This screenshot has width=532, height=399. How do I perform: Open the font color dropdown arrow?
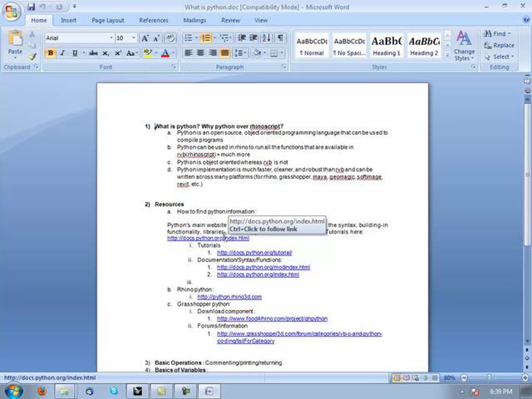tap(173, 53)
